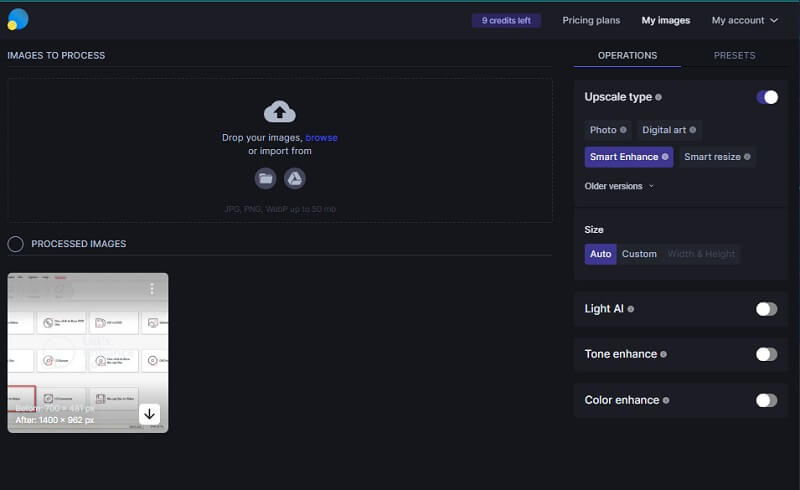This screenshot has height=490, width=800.
Task: Open three-dot menu on processed thumbnail
Action: pyautogui.click(x=152, y=289)
